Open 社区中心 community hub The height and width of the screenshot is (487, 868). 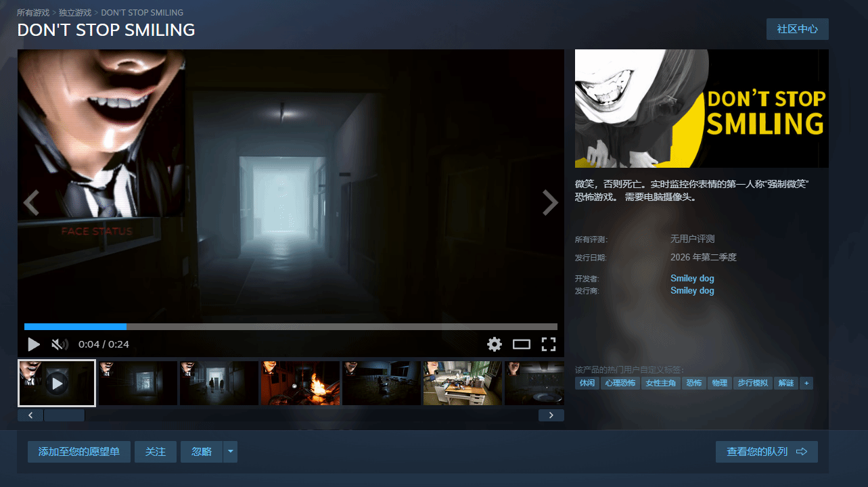(797, 29)
